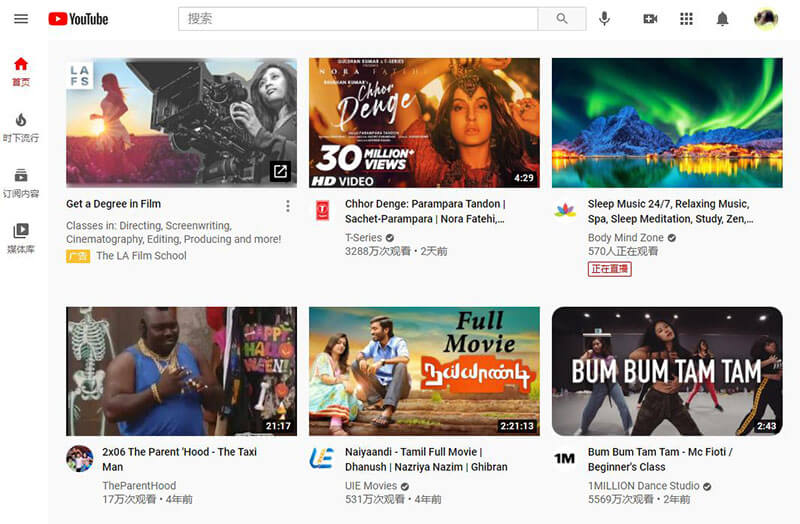Open the account avatar menu

[766, 19]
